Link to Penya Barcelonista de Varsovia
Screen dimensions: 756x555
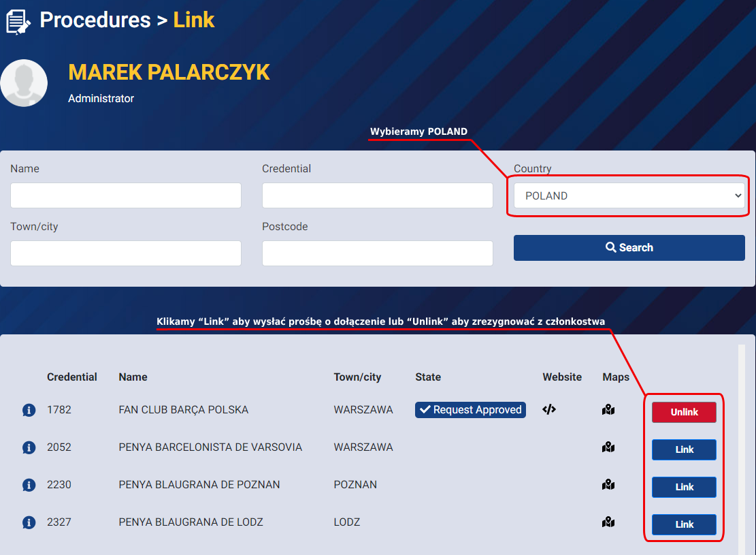pyautogui.click(x=684, y=449)
